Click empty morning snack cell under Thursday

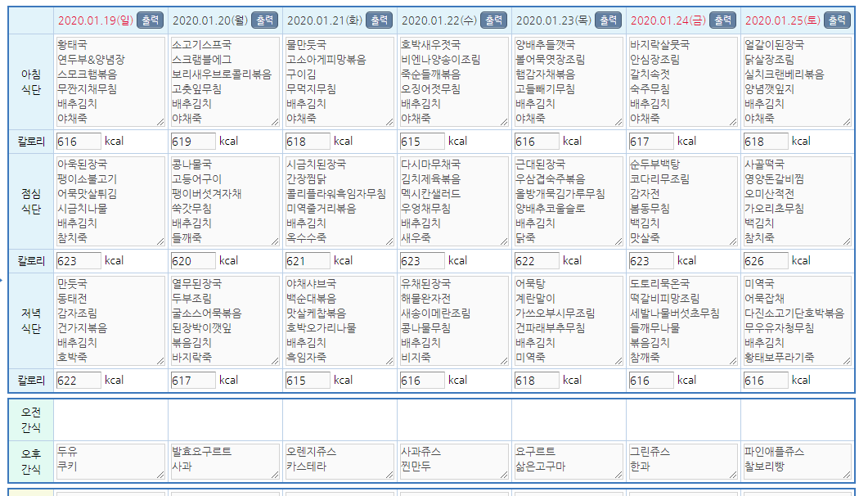(569, 420)
